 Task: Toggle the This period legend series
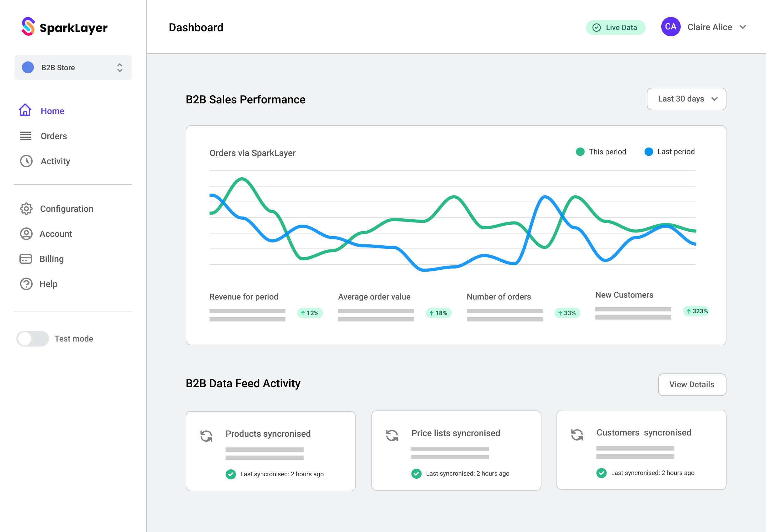tap(601, 152)
